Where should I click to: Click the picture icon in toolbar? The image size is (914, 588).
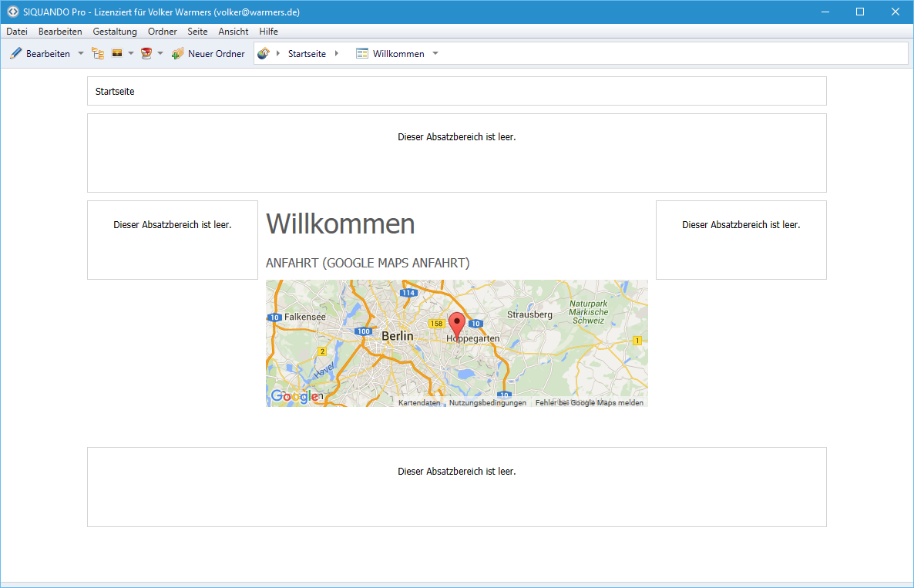(117, 54)
